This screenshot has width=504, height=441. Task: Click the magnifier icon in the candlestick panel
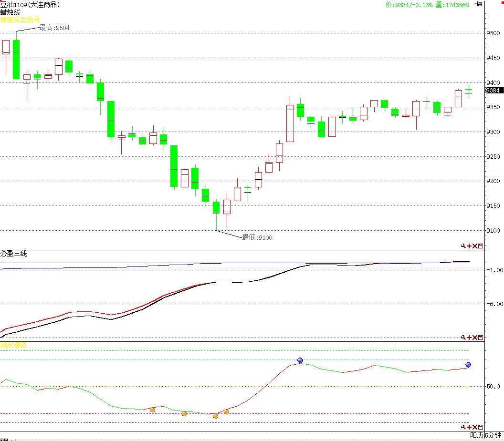pyautogui.click(x=463, y=246)
